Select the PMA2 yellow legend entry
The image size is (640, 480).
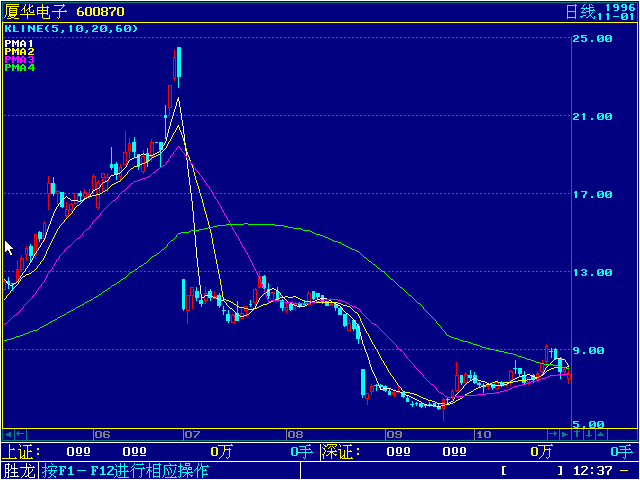click(19, 52)
